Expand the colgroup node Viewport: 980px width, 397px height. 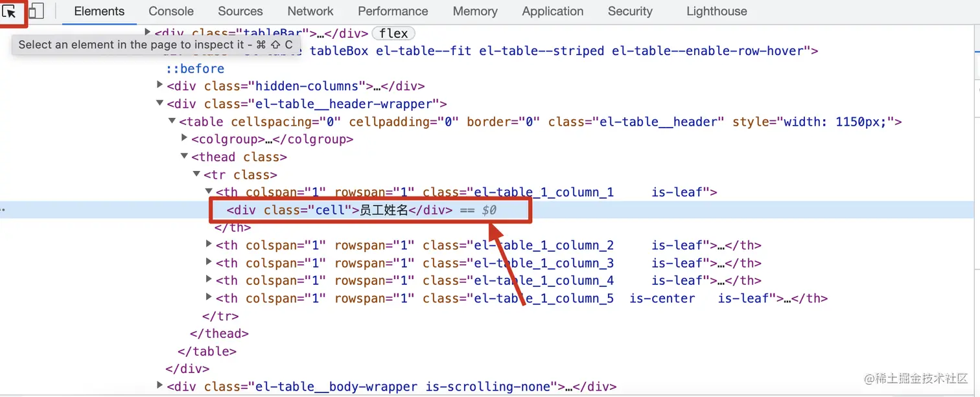[x=185, y=138]
